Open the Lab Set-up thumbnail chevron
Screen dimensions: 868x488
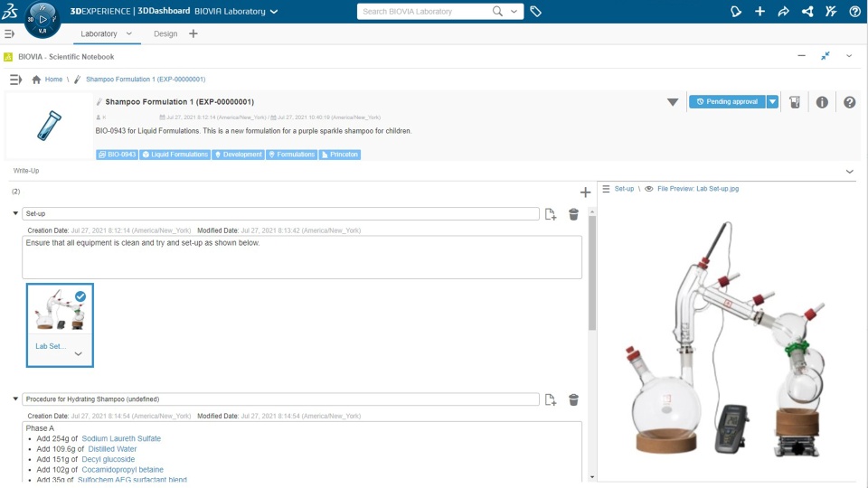pyautogui.click(x=78, y=353)
